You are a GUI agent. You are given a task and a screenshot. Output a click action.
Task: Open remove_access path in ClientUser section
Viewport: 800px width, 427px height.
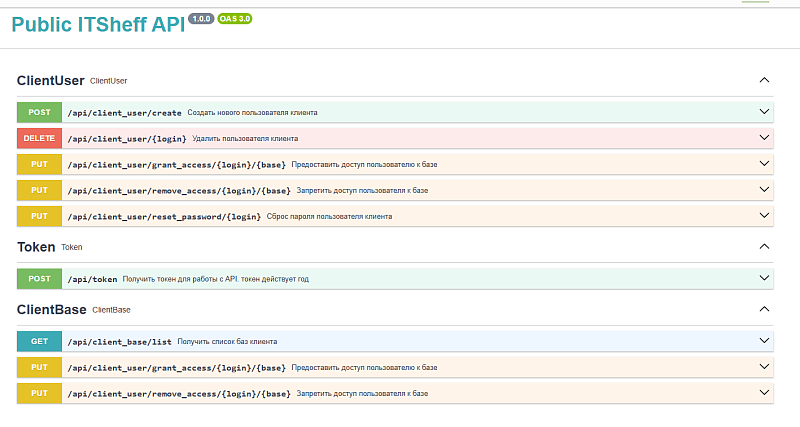pyautogui.click(x=179, y=191)
